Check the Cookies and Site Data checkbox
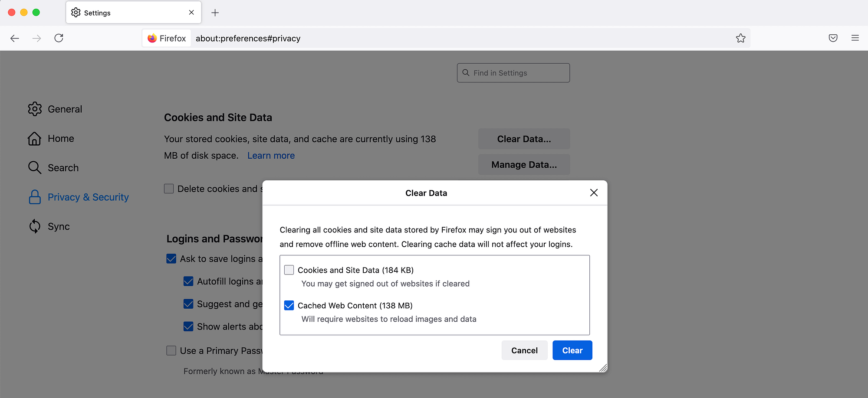Image resolution: width=868 pixels, height=398 pixels. (x=289, y=270)
